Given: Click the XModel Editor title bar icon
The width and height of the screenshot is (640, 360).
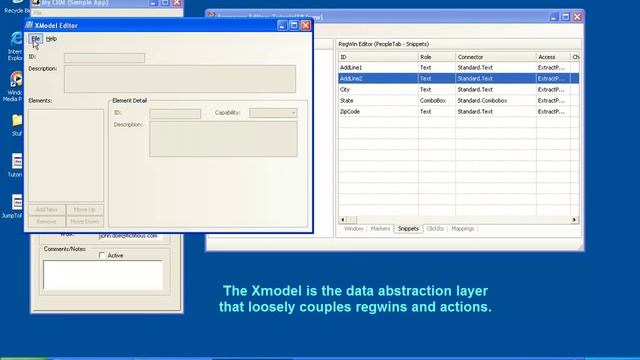Looking at the screenshot, I should 29,25.
